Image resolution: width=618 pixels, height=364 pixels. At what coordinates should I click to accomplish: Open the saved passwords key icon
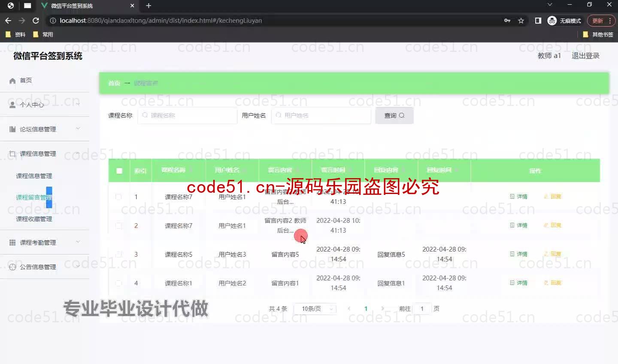tap(507, 21)
